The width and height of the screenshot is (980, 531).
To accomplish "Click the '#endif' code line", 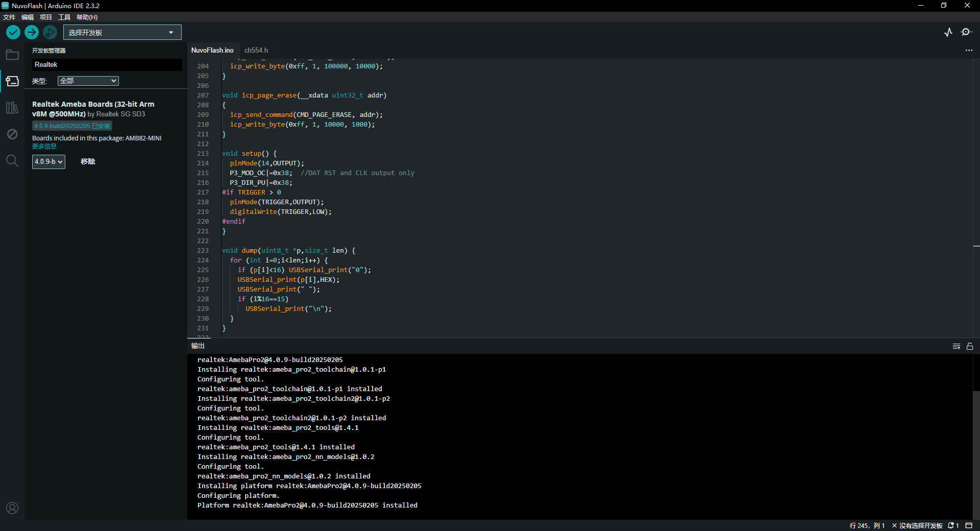I will 234,221.
